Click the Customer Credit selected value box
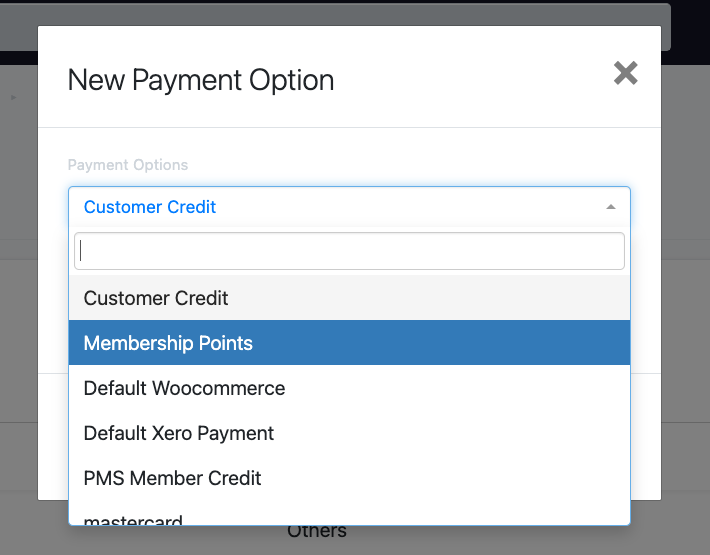Viewport: 710px width, 555px height. click(x=349, y=207)
